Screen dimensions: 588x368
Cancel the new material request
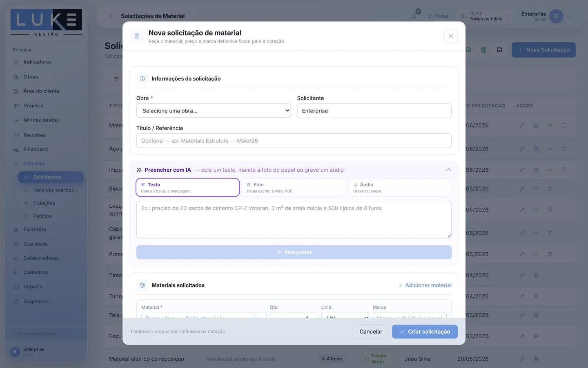371,332
